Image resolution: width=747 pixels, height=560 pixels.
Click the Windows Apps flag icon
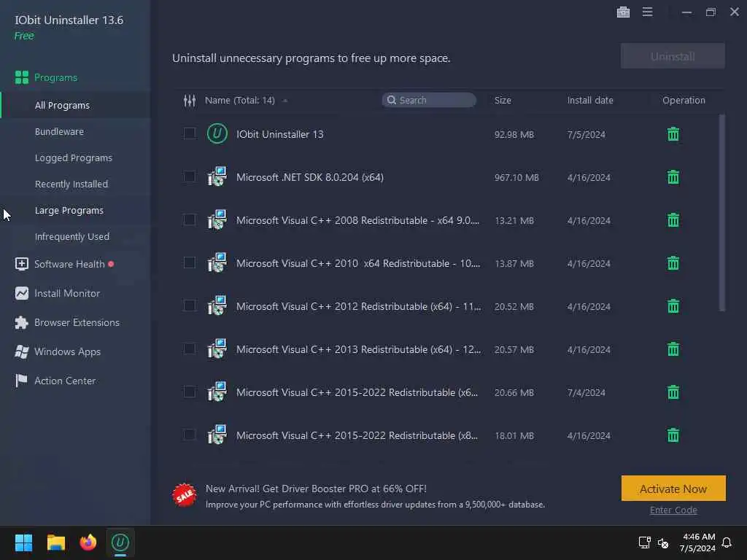click(x=21, y=352)
